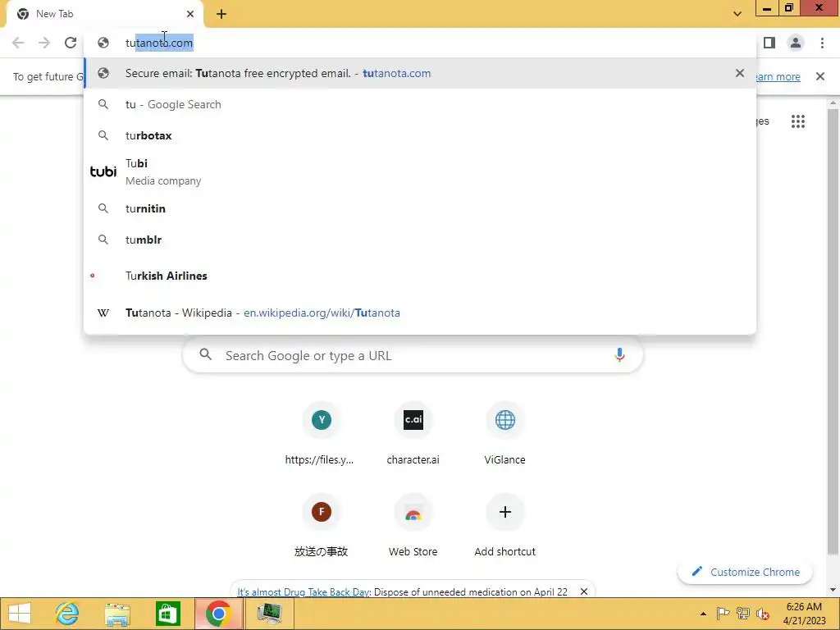Open the Google apps grid icon
The image size is (840, 630).
click(x=797, y=121)
